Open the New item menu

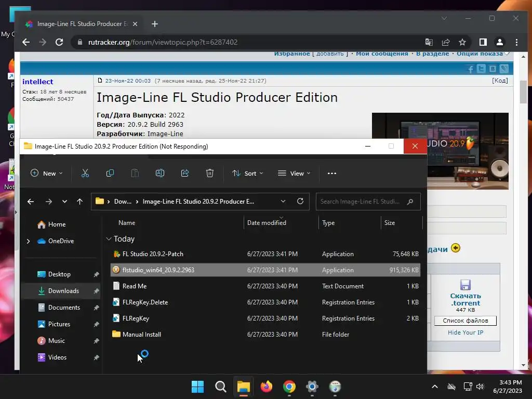[x=47, y=174]
